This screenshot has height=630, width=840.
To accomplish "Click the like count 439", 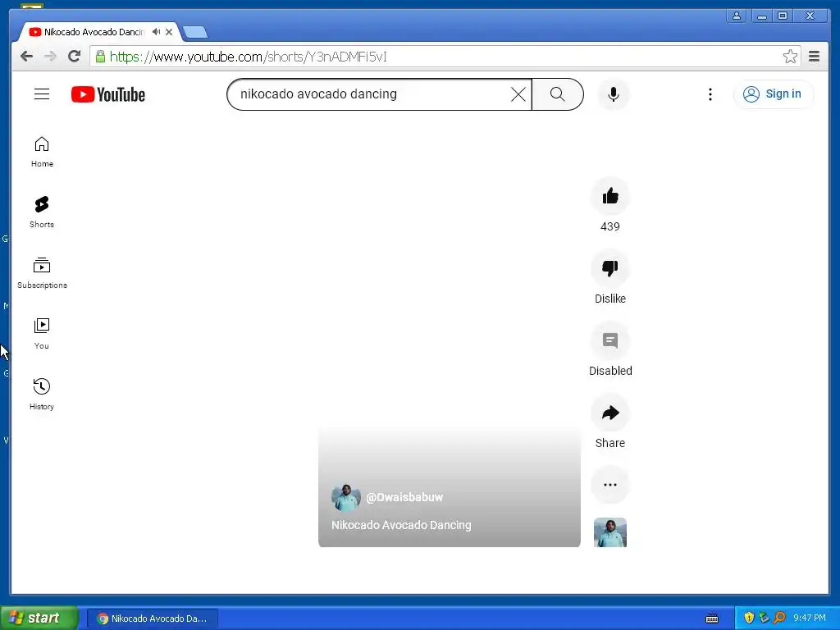I will [x=610, y=226].
